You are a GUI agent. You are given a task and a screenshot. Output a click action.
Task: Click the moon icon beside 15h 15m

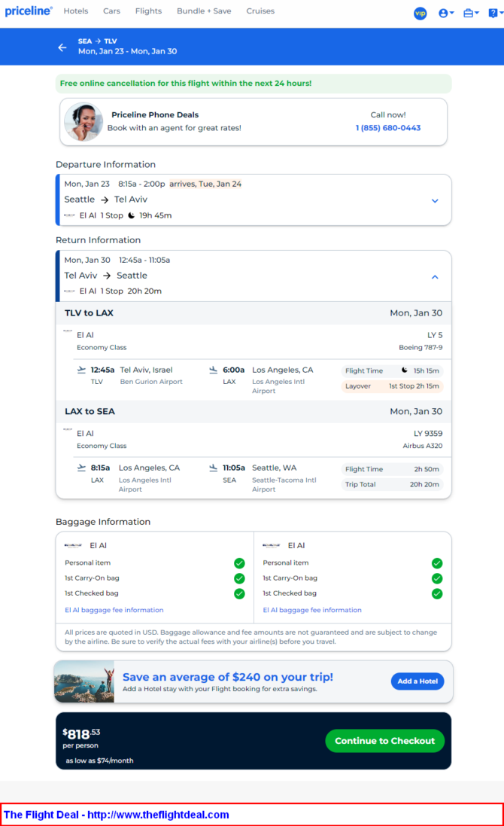pyautogui.click(x=405, y=370)
